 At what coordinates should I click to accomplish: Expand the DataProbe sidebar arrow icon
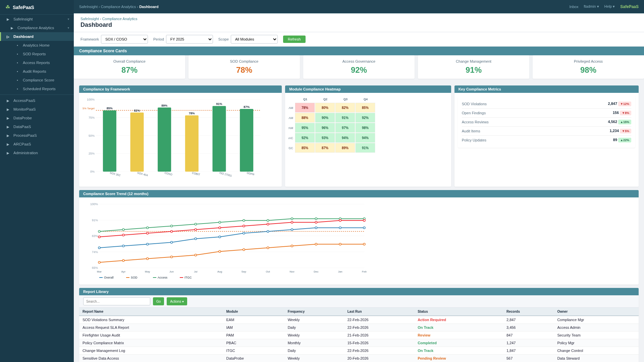click(8, 118)
